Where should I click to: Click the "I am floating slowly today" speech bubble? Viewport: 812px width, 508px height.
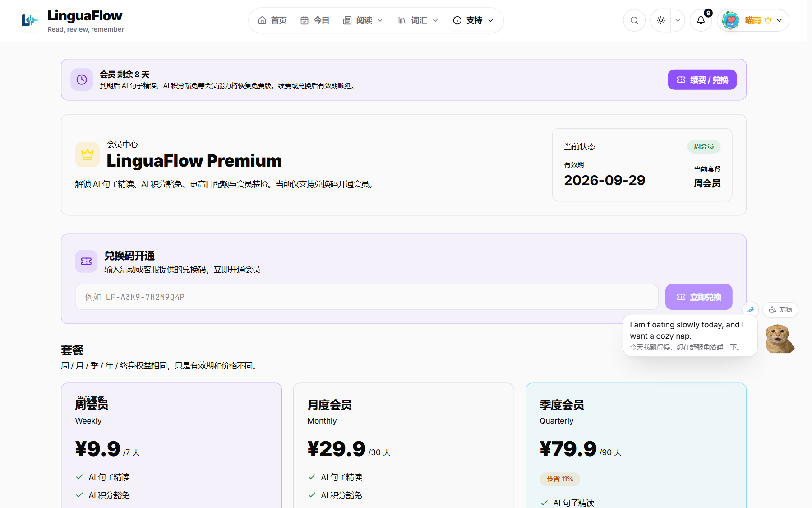click(690, 336)
